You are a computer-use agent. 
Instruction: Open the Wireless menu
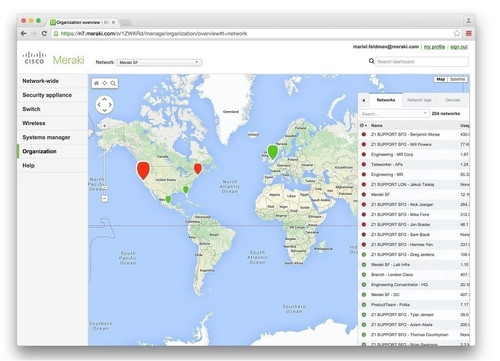click(52, 123)
